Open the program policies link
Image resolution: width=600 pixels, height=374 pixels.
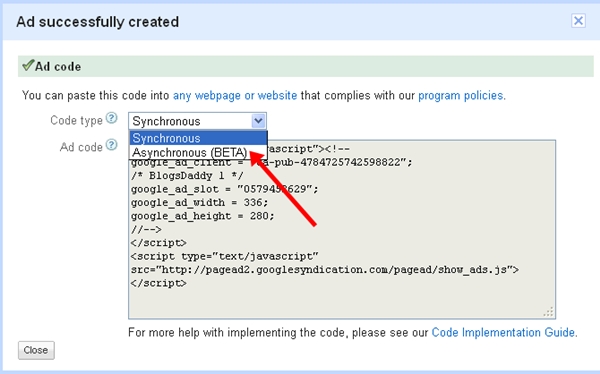[x=461, y=95]
